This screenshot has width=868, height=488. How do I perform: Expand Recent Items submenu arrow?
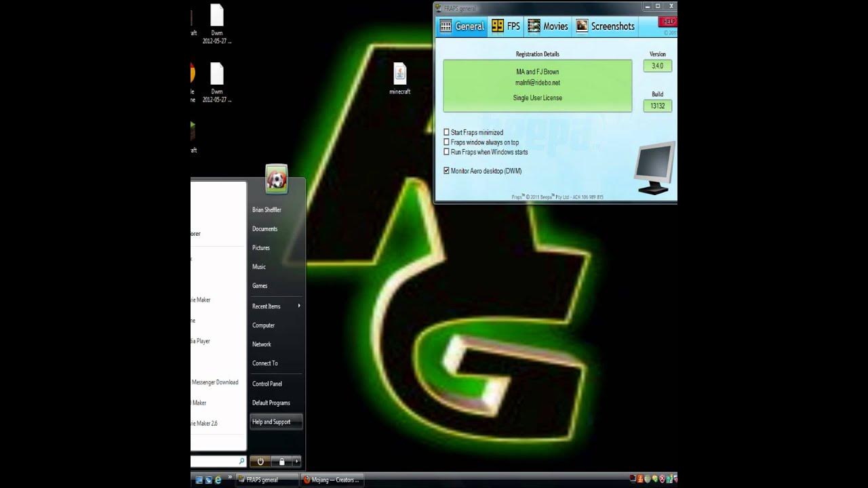point(299,306)
